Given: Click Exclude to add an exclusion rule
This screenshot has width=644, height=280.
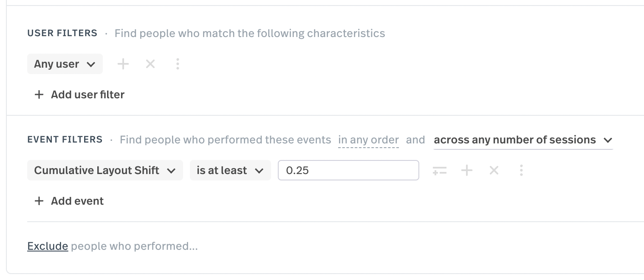Looking at the screenshot, I should tap(47, 246).
